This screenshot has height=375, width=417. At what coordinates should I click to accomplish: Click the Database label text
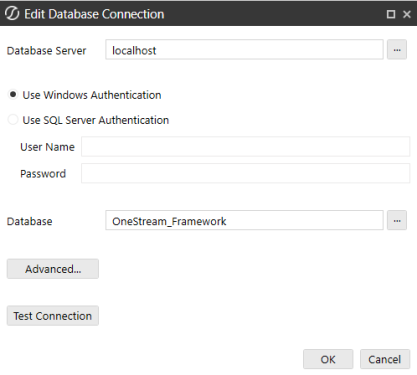30,221
